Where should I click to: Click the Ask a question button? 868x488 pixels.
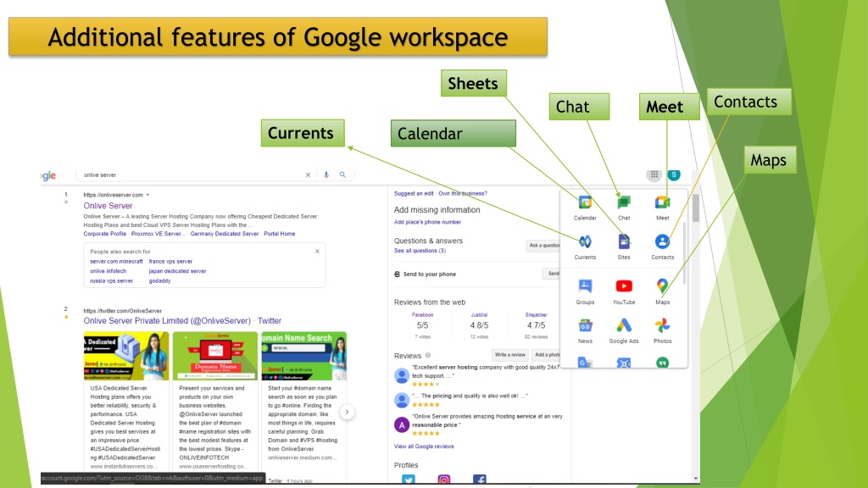point(543,245)
